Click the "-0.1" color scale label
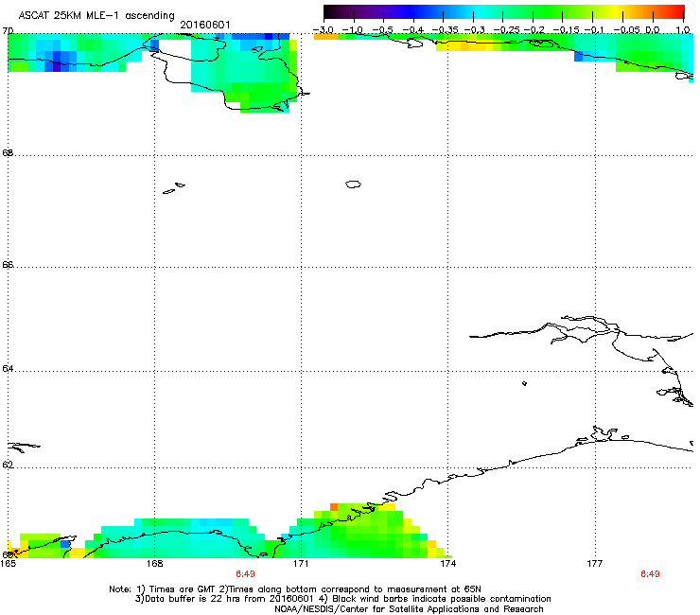 coord(594,30)
